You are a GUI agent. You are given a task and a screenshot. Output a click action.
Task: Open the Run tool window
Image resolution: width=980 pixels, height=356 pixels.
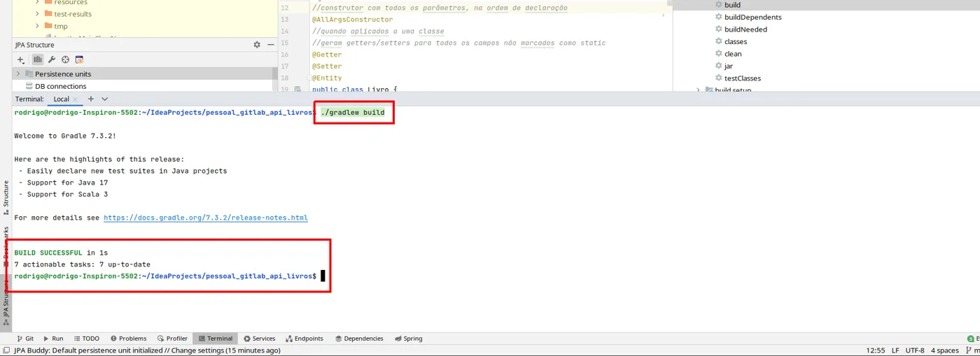pyautogui.click(x=52, y=339)
